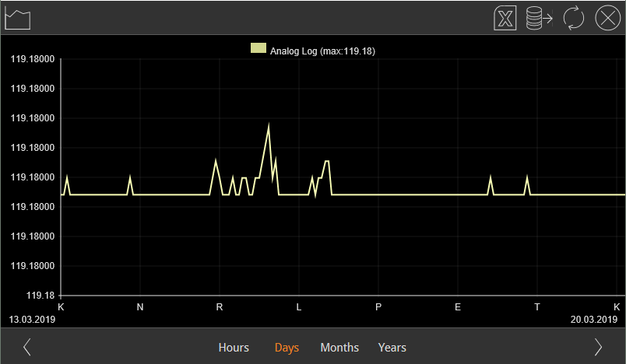Open the Years view
Image resolution: width=626 pixels, height=364 pixels.
tap(392, 348)
